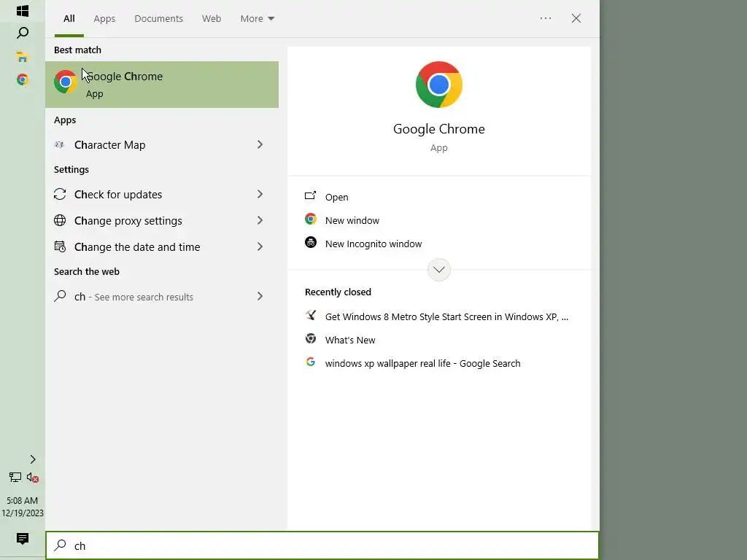Image resolution: width=747 pixels, height=560 pixels.
Task: Expand Change proxy settings arrow
Action: pyautogui.click(x=260, y=220)
